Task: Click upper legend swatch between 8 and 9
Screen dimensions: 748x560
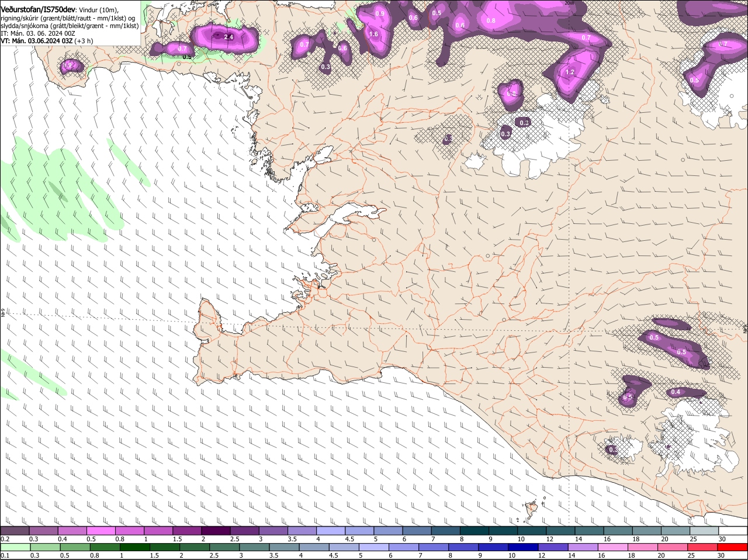Action: click(475, 530)
